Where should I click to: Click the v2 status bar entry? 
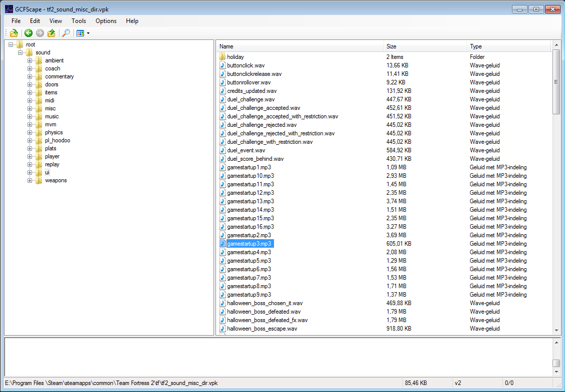(457, 383)
